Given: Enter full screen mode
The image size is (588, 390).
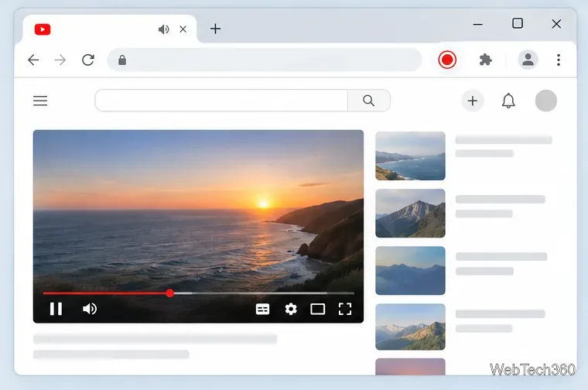Looking at the screenshot, I should pos(345,309).
